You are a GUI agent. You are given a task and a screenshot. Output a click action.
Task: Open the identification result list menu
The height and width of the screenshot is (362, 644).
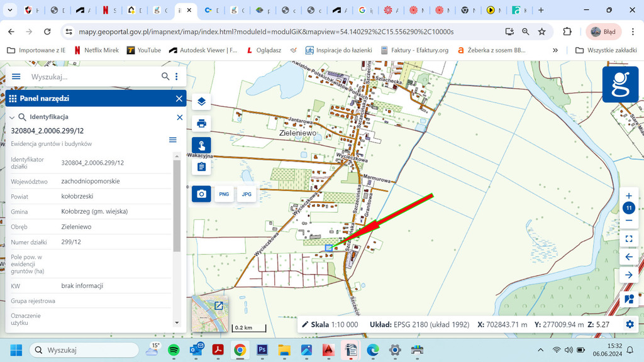(173, 140)
